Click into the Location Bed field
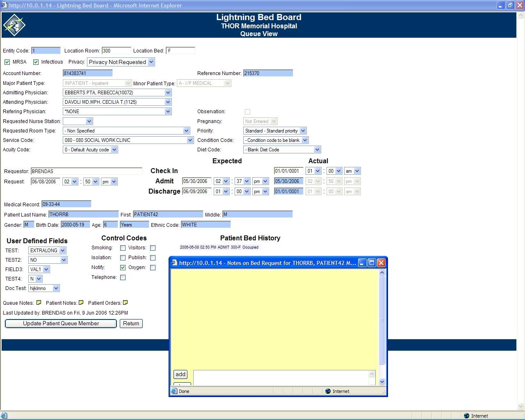The image size is (525, 420). [180, 51]
